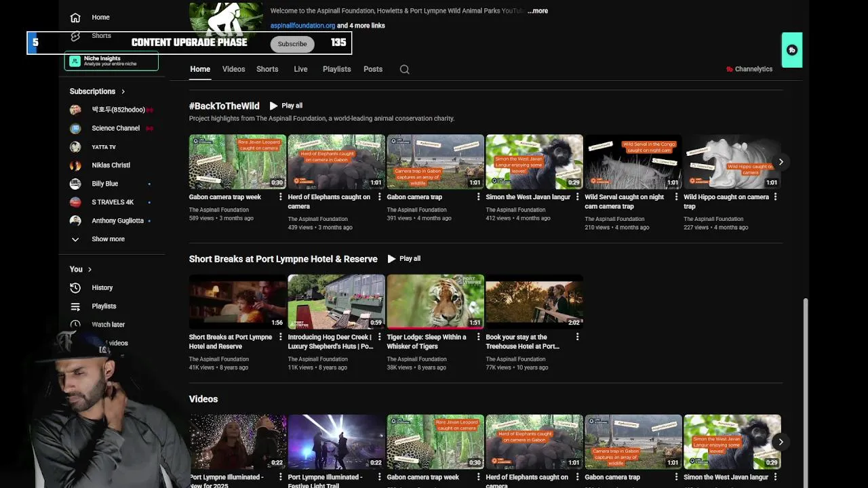Screen dimensions: 868x488
Task: Open options for Wild Serval night cam video
Action: (676, 197)
